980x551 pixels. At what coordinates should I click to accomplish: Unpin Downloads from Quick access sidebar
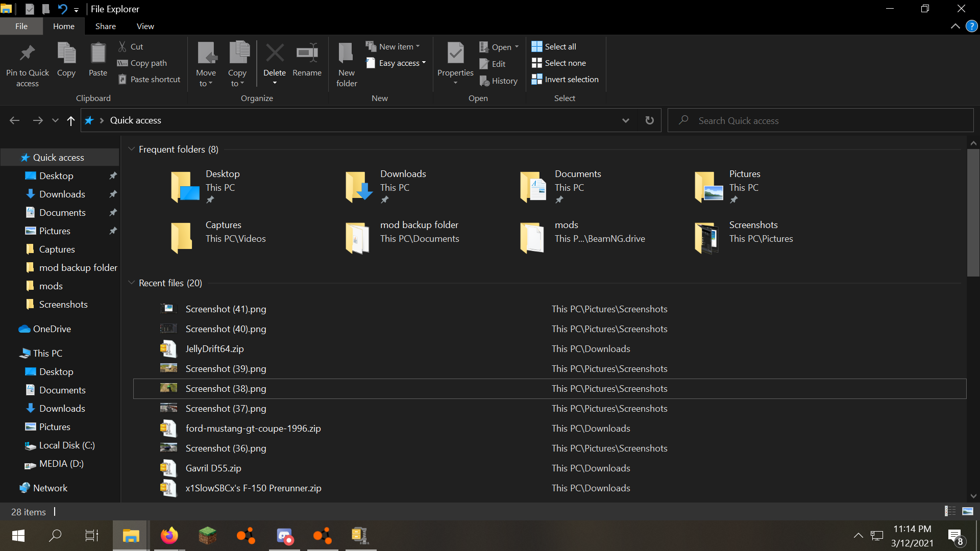pos(113,194)
